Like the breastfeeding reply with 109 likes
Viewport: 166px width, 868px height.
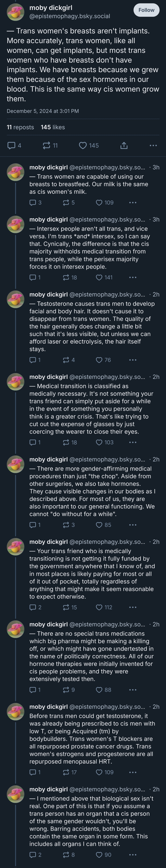click(x=99, y=202)
